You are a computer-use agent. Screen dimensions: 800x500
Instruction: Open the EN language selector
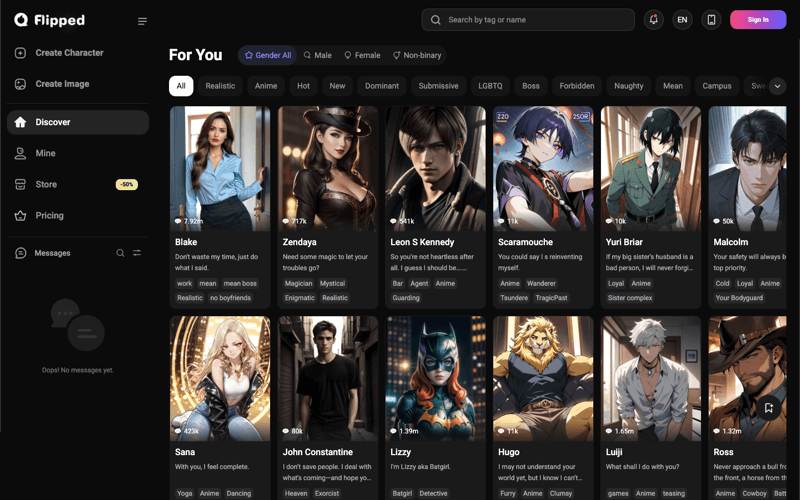pyautogui.click(x=682, y=20)
